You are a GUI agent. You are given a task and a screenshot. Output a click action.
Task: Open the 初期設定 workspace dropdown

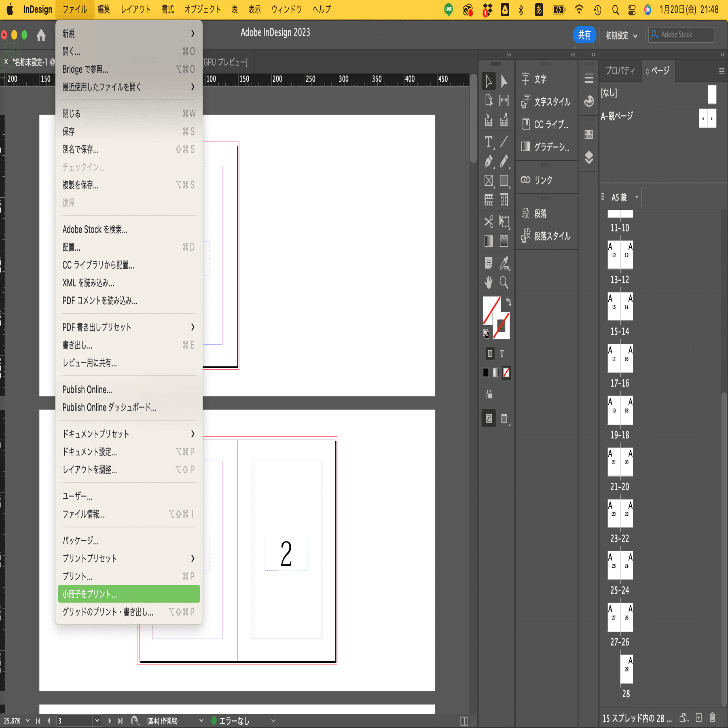pyautogui.click(x=621, y=36)
